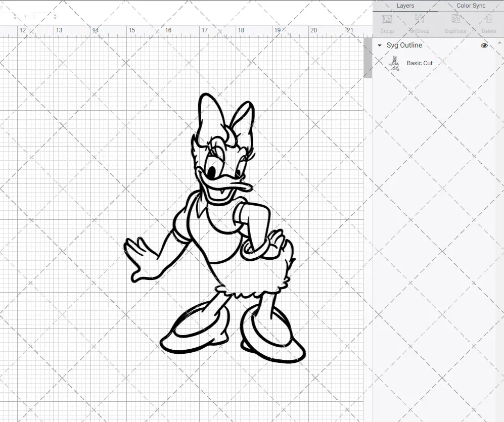Select the Basic Cut layer text
The height and width of the screenshot is (422, 504).
pyautogui.click(x=420, y=63)
